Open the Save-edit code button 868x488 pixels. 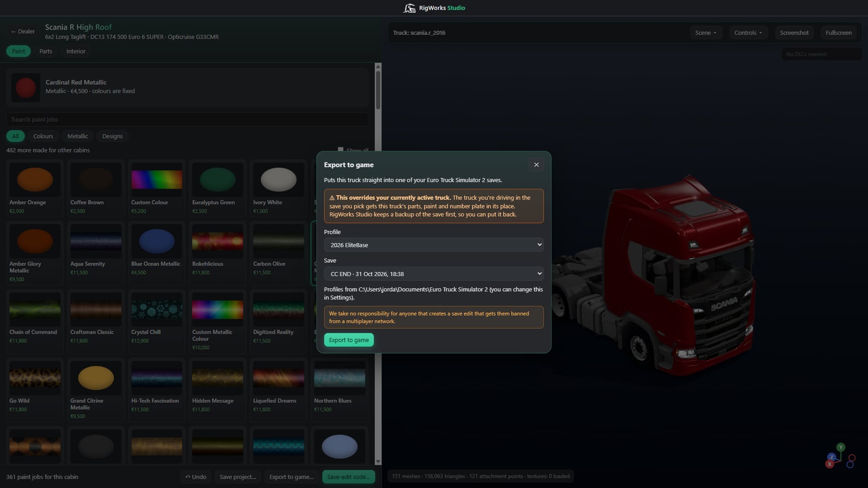pyautogui.click(x=348, y=477)
